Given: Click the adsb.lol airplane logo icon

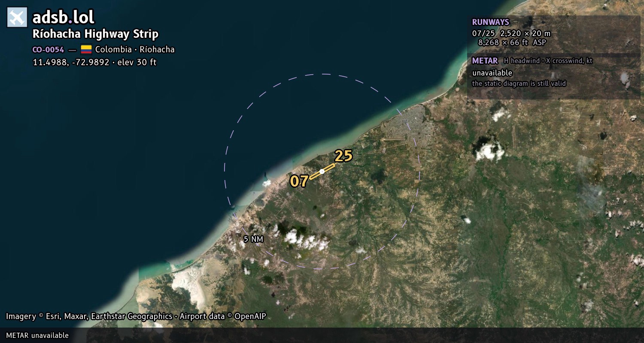Looking at the screenshot, I should pos(17,18).
